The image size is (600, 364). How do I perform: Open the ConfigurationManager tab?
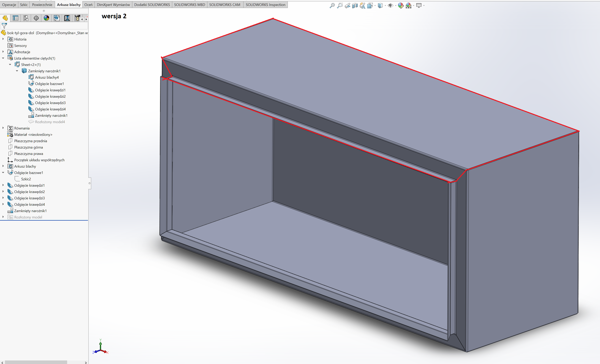pyautogui.click(x=26, y=18)
